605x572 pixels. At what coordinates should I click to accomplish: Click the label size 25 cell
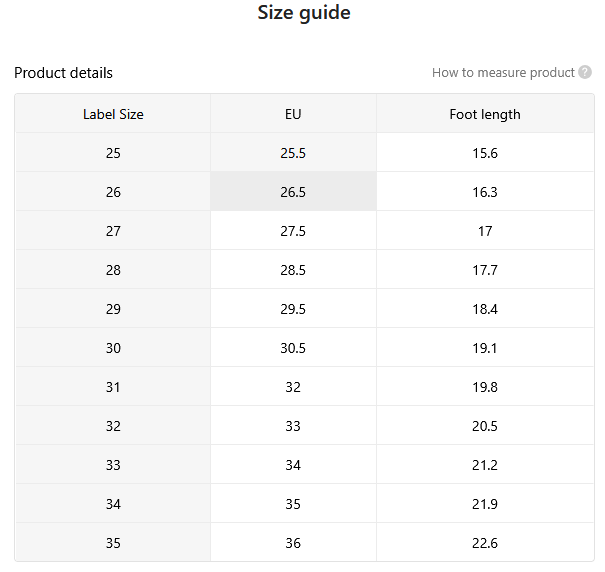113,153
